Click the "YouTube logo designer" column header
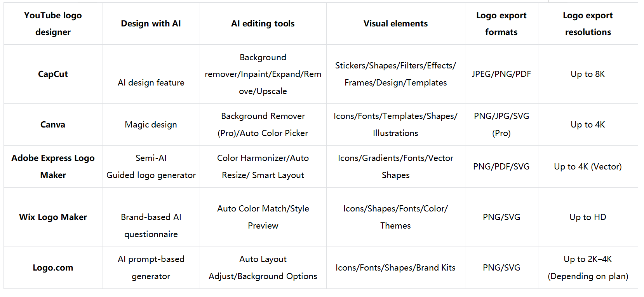Viewport: 644px width, 297px height. click(x=53, y=24)
